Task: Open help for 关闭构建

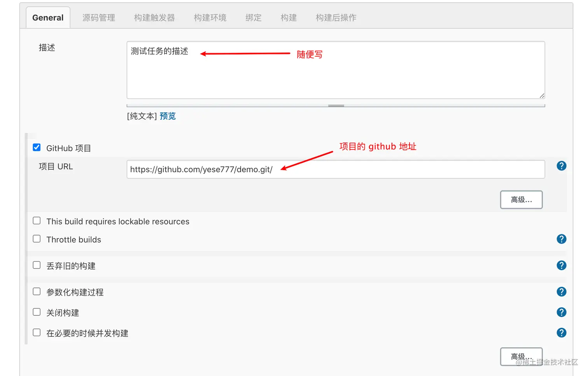Action: 561,312
